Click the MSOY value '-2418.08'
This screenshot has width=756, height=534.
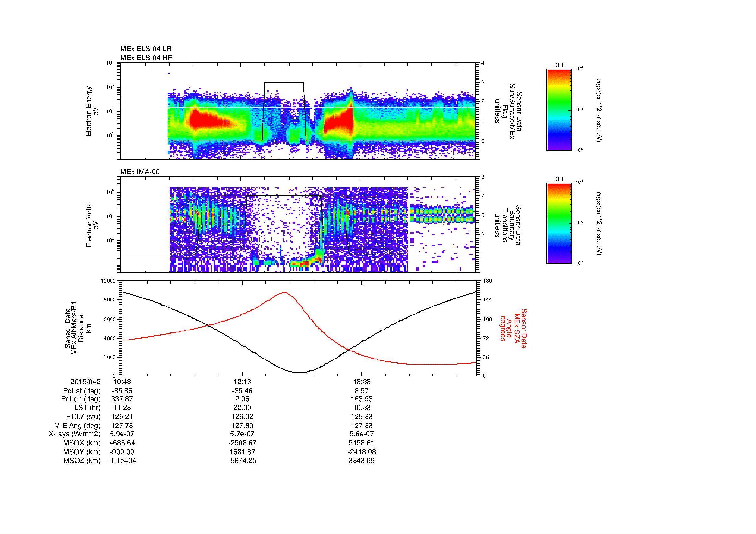[x=362, y=452]
